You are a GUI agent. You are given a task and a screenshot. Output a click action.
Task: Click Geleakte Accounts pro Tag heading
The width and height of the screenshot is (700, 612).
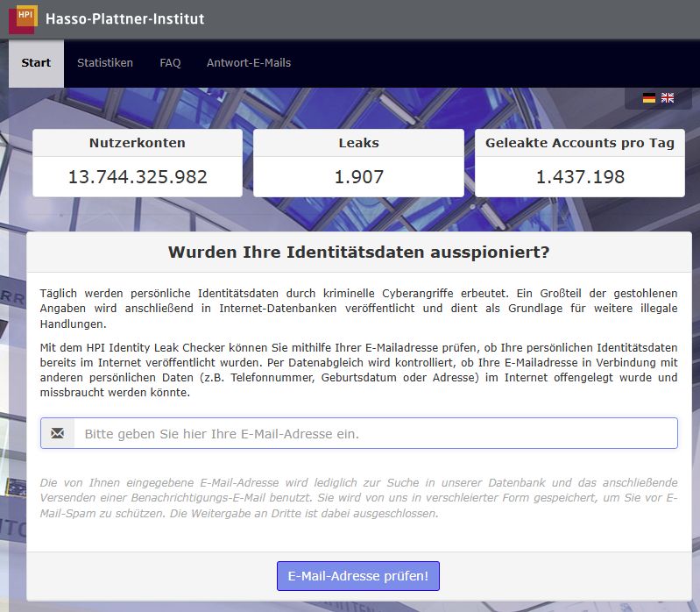tap(580, 143)
